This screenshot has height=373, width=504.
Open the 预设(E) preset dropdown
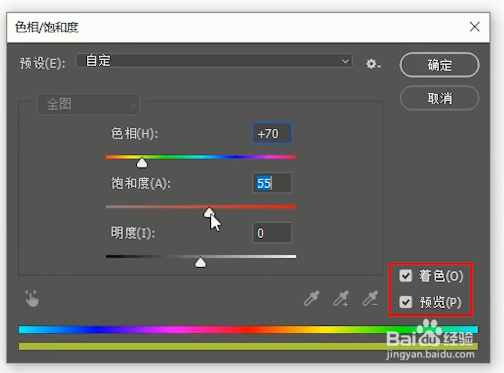tap(214, 61)
